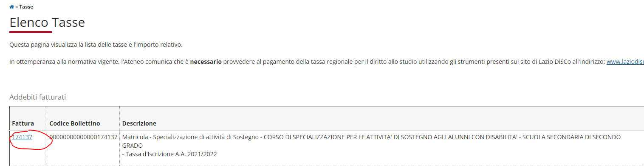
Task: Click the home icon in the breadcrumb
Action: click(12, 7)
